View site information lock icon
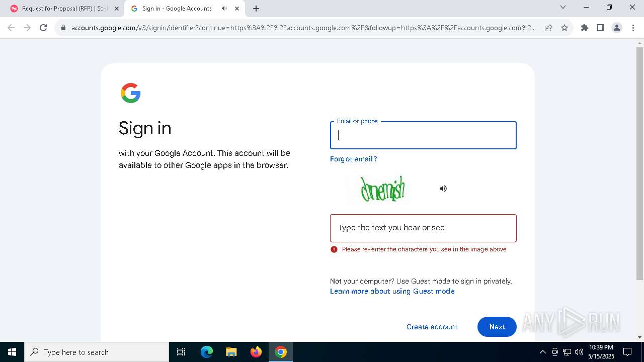Viewport: 644px width, 362px height. tap(63, 28)
